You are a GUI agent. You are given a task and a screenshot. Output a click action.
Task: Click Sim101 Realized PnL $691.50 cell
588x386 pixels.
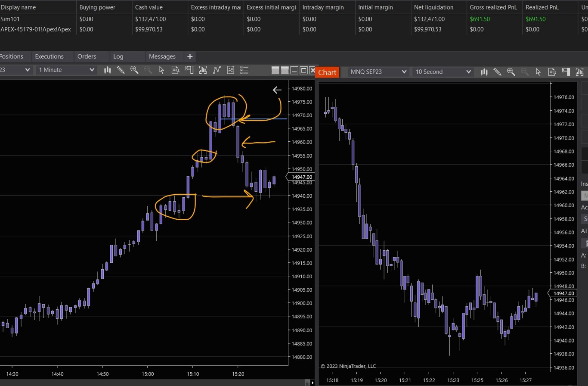pyautogui.click(x=535, y=19)
